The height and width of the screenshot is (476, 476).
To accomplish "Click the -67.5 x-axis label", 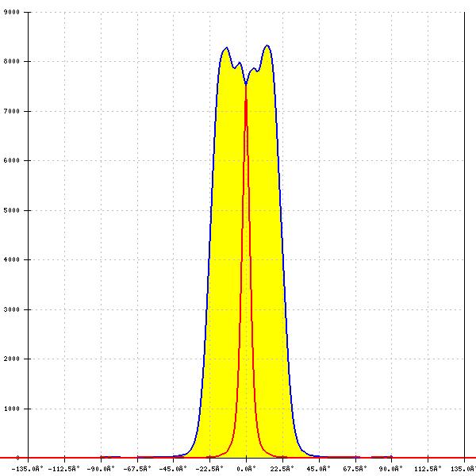I will [137, 469].
